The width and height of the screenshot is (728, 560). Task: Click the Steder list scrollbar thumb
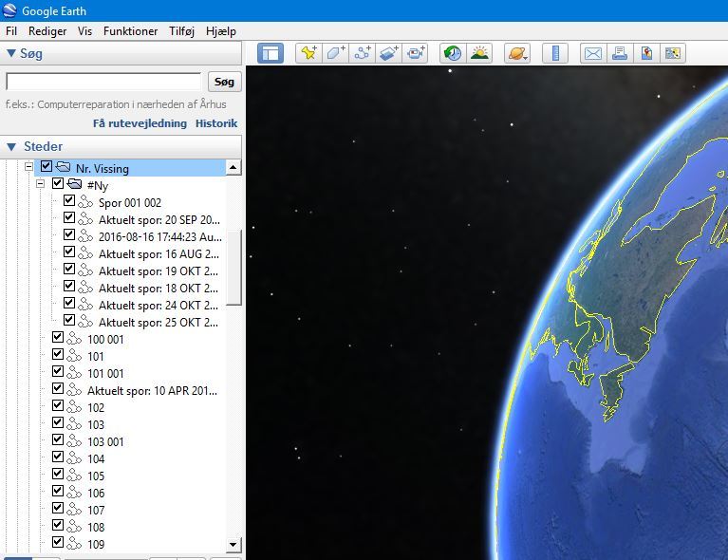233,268
